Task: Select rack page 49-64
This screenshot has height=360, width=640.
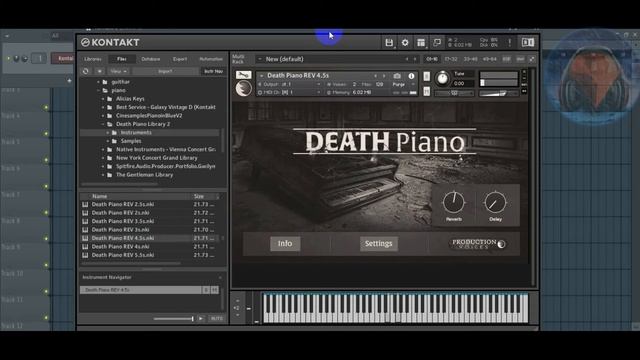Action: [490, 59]
